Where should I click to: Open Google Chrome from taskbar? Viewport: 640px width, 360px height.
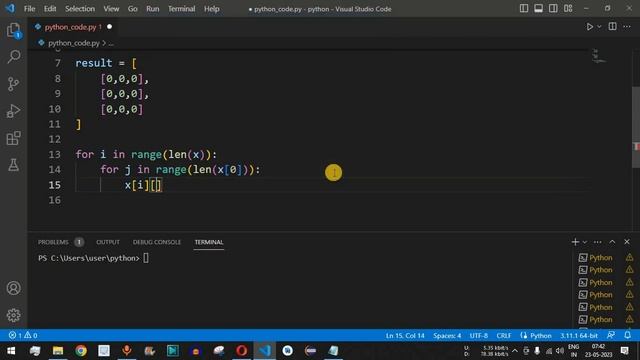[x=81, y=351]
